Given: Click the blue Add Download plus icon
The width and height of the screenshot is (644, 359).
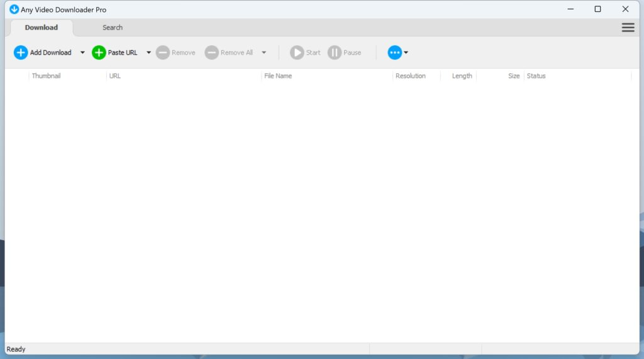Looking at the screenshot, I should pos(21,53).
